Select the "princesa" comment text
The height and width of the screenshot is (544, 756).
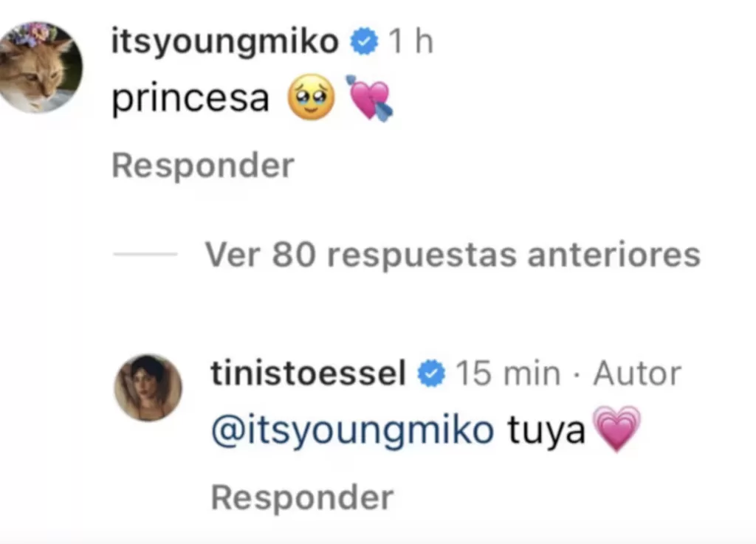[x=190, y=98]
